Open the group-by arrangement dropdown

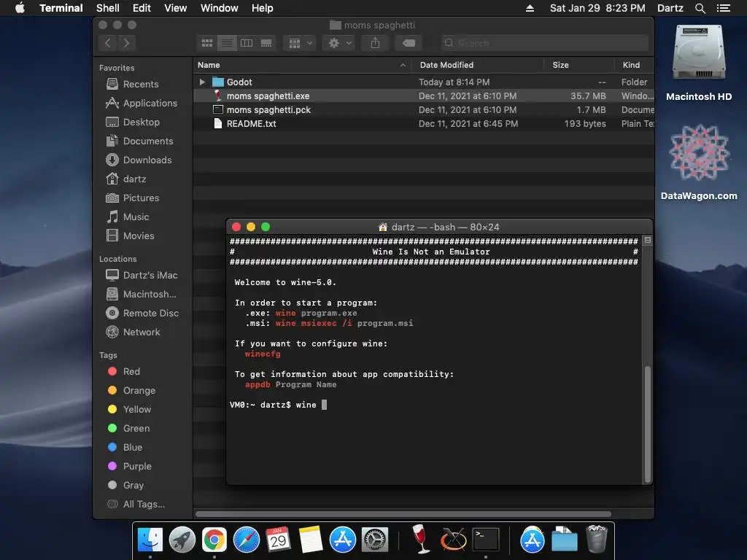pos(300,43)
